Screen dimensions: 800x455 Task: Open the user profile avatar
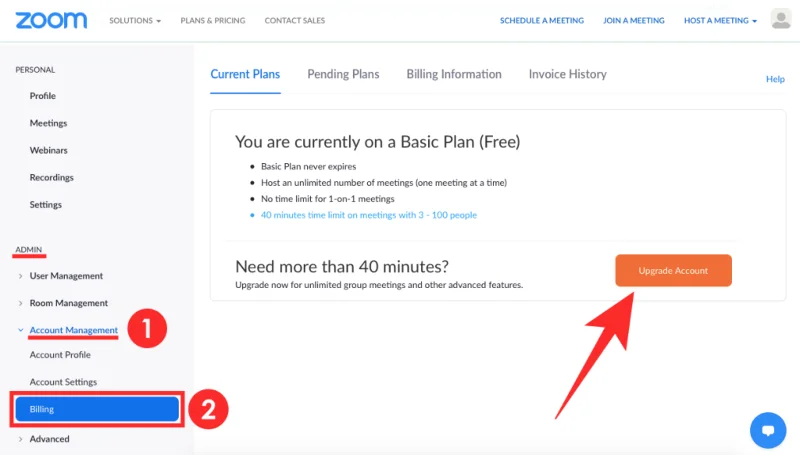tap(781, 20)
